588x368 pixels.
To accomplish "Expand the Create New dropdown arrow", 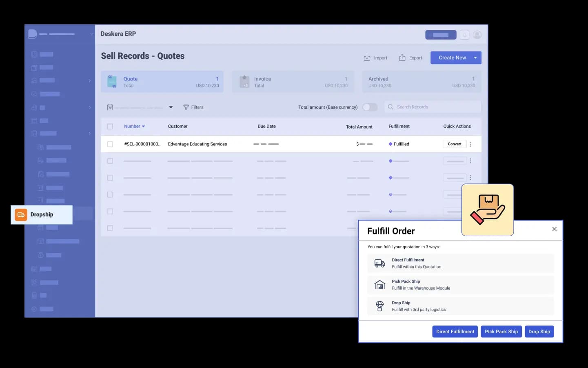I will point(475,58).
